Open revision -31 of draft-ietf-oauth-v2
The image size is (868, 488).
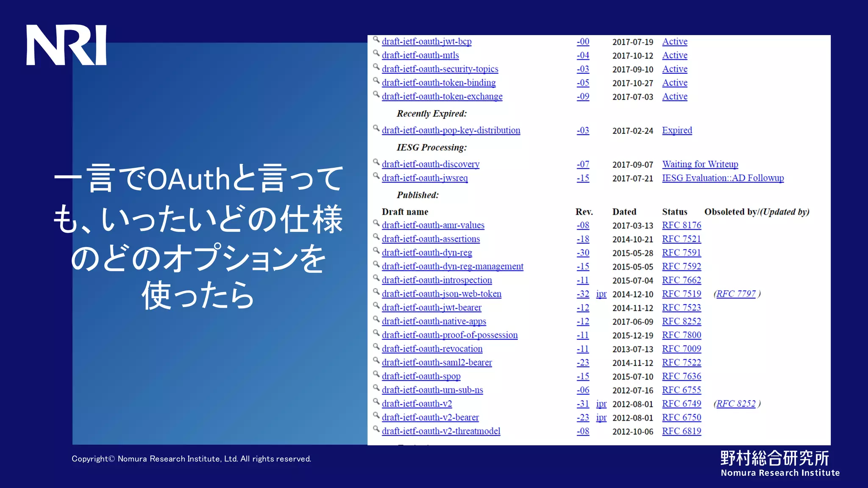583,404
